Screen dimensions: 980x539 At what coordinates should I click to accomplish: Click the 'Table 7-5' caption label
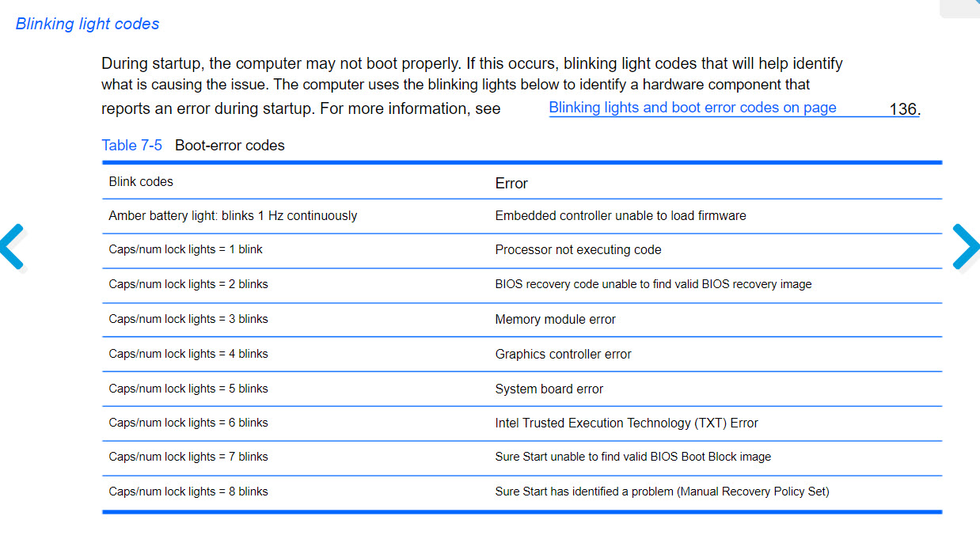(x=131, y=146)
